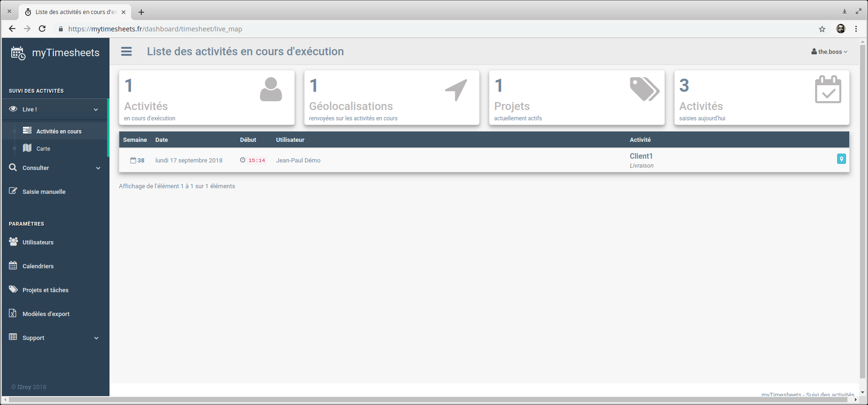This screenshot has height=405, width=868.
Task: Click the calendar check icon in the Activités card
Action: (x=828, y=89)
